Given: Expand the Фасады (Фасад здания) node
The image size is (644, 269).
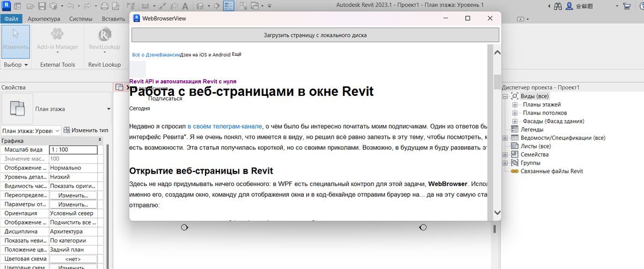Looking at the screenshot, I should tap(515, 121).
